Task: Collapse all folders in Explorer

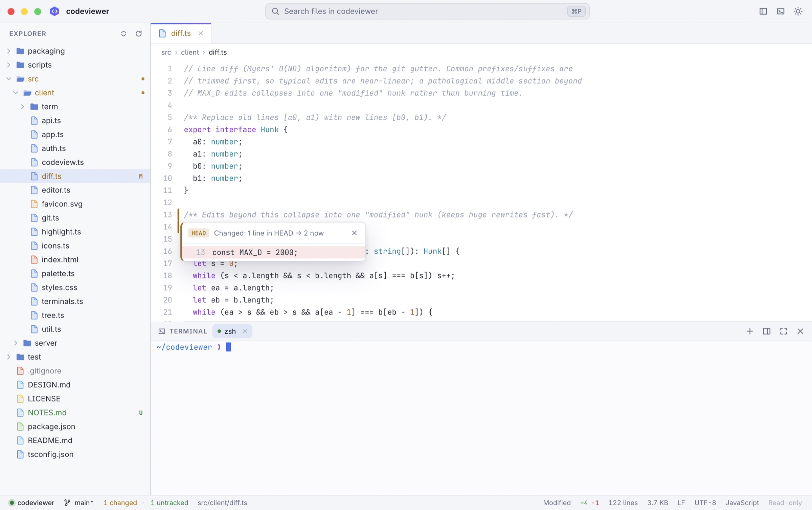Action: click(123, 33)
